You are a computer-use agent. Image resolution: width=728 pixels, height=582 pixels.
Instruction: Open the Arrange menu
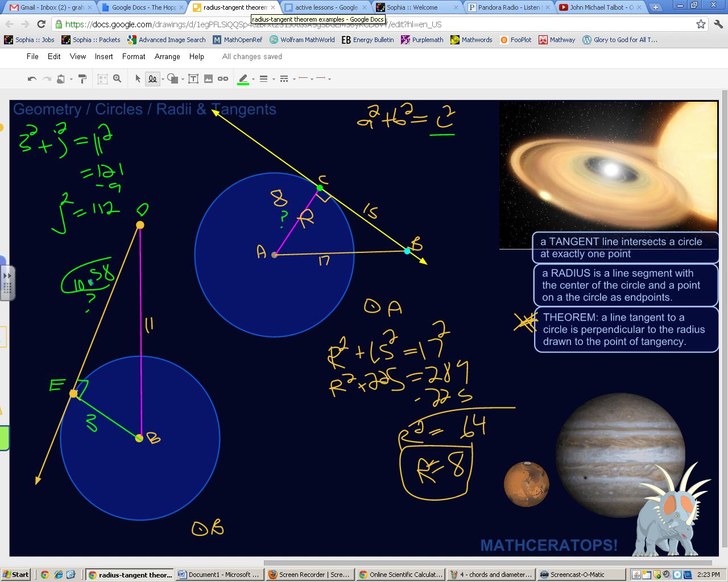[x=167, y=57]
